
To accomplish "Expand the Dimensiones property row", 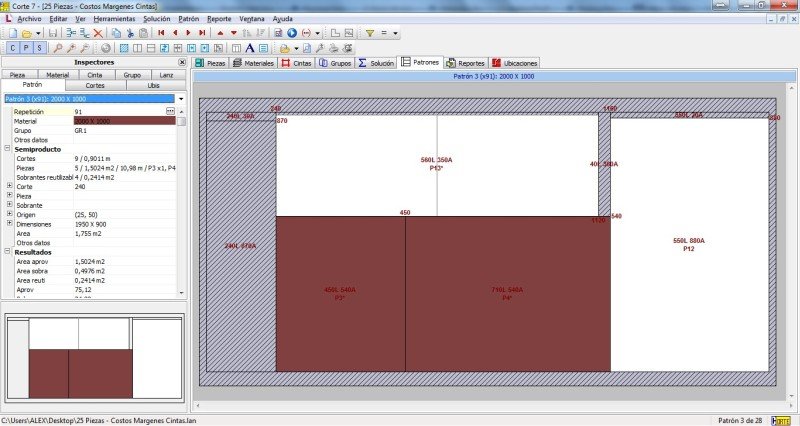I will (9, 224).
